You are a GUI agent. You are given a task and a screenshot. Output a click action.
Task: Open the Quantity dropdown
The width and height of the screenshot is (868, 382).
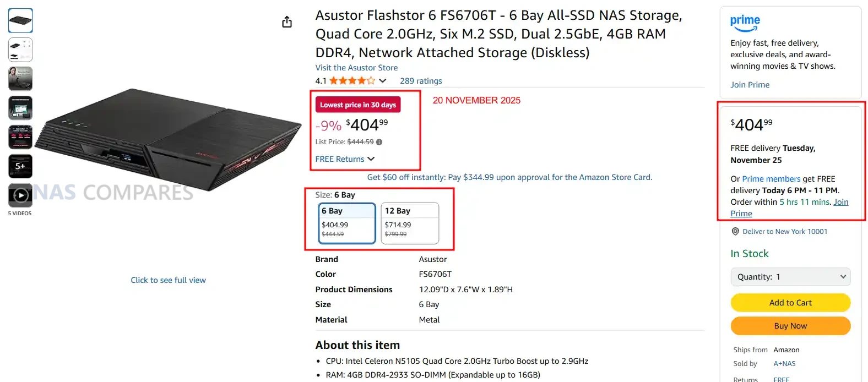coord(790,277)
